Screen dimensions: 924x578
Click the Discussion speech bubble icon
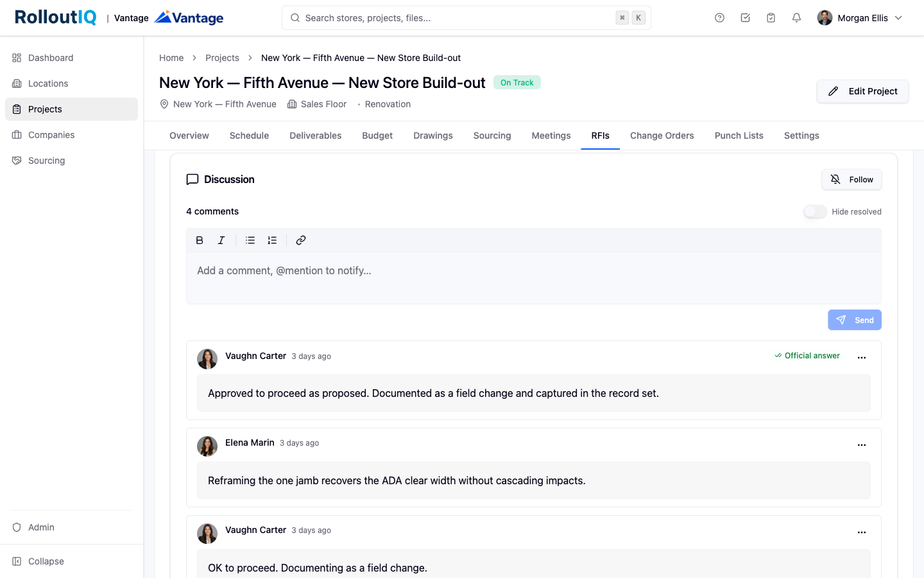coord(193,180)
